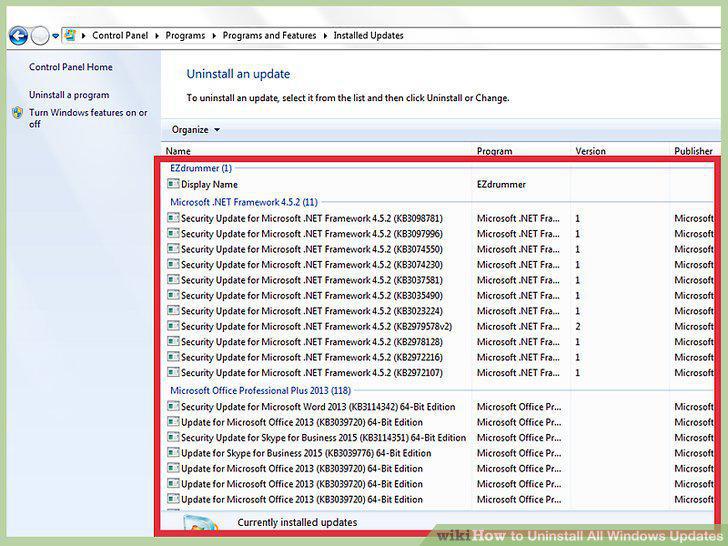728x546 pixels.
Task: Click icon of KB3035490 update
Action: (x=173, y=295)
